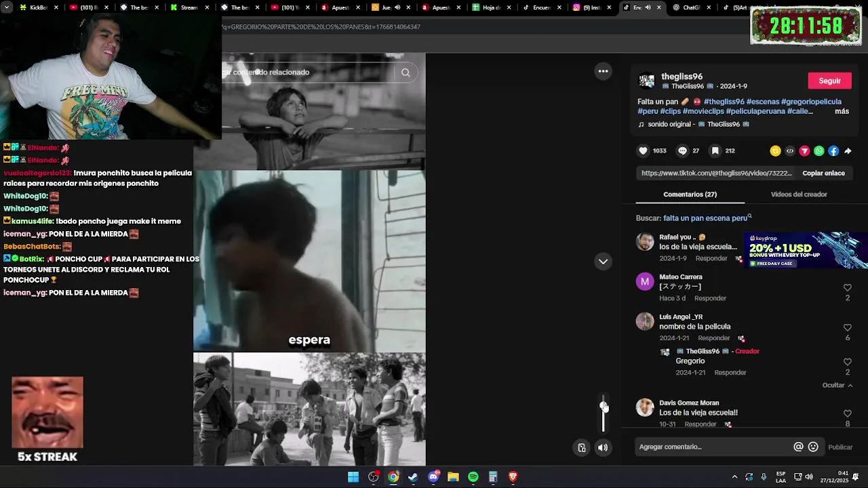Send the video to friends icon
This screenshot has width=868, height=488.
(x=804, y=151)
